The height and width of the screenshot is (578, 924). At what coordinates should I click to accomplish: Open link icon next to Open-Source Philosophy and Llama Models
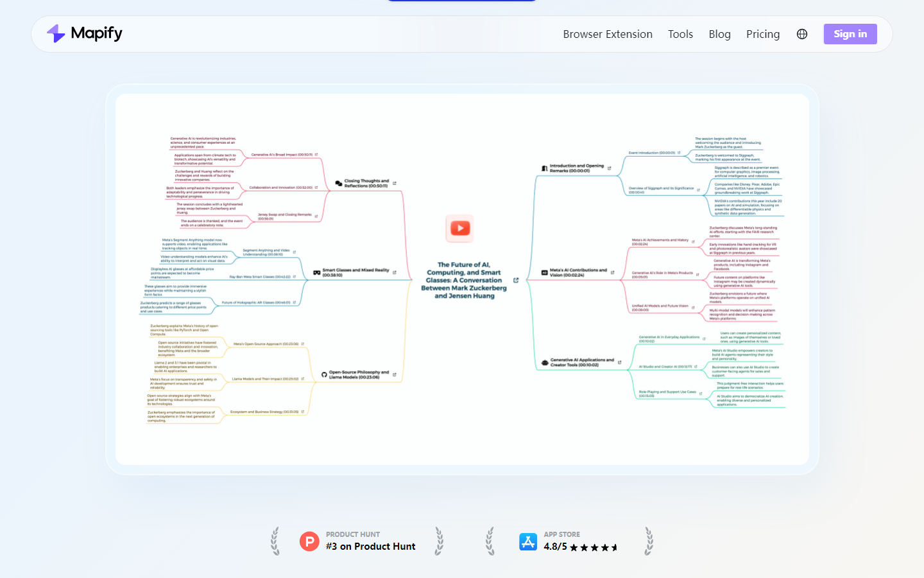click(395, 374)
